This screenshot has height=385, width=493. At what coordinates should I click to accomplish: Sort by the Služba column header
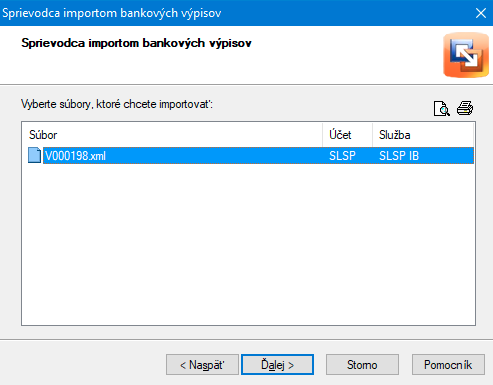coord(423,135)
